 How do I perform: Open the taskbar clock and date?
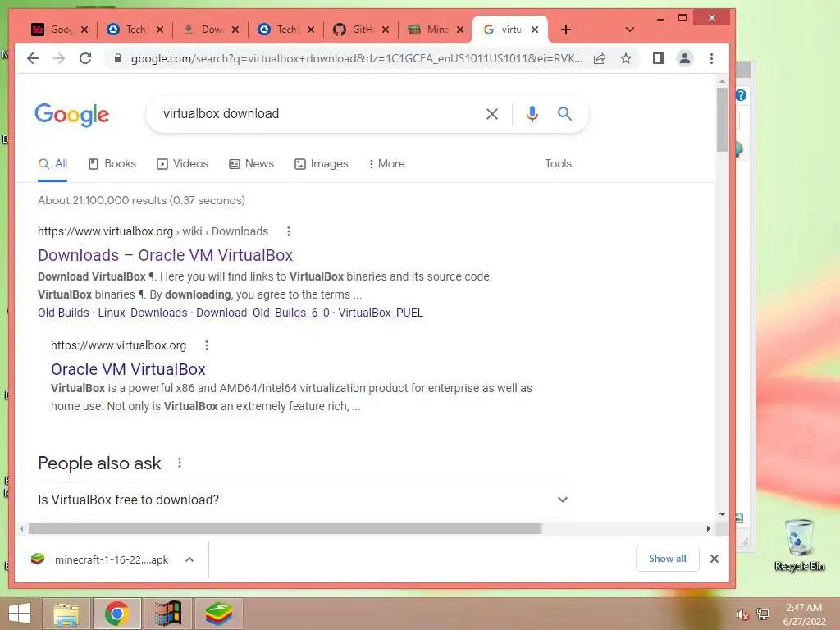point(804,614)
